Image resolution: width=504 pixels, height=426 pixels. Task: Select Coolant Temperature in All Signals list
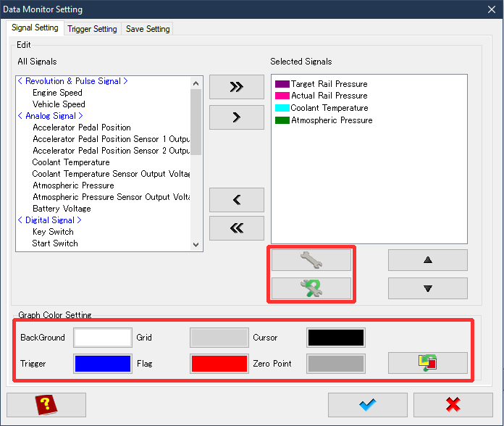(x=71, y=162)
